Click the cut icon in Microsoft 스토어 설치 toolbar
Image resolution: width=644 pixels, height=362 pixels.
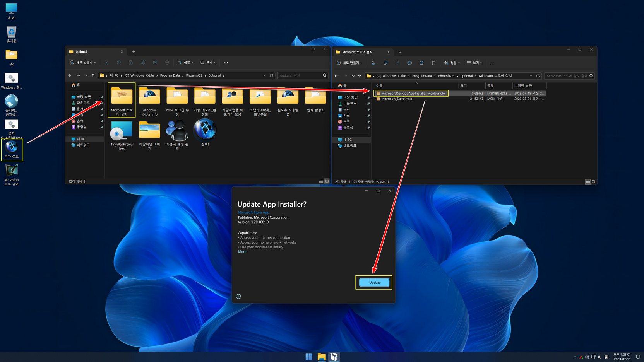click(x=373, y=63)
